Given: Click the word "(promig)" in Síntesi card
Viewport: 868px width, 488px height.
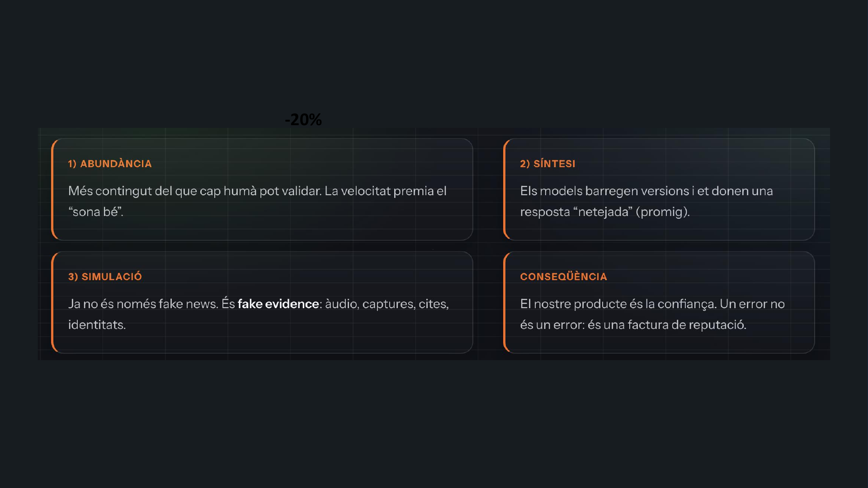Looking at the screenshot, I should [x=662, y=211].
